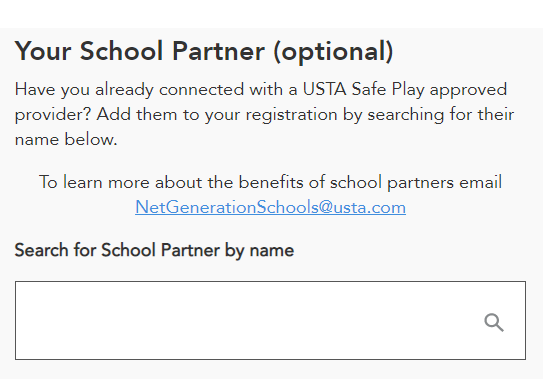This screenshot has width=546, height=379.
Task: Select the word 'optional' in the heading
Action: [333, 52]
